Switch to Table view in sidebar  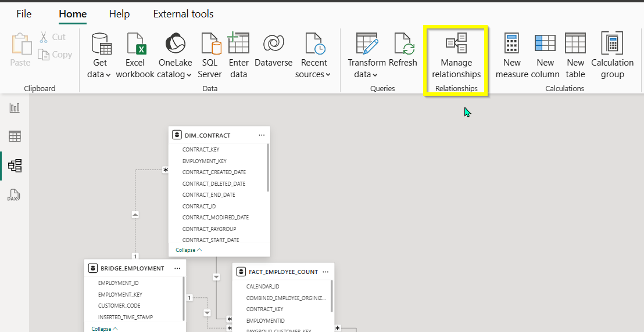pos(15,136)
